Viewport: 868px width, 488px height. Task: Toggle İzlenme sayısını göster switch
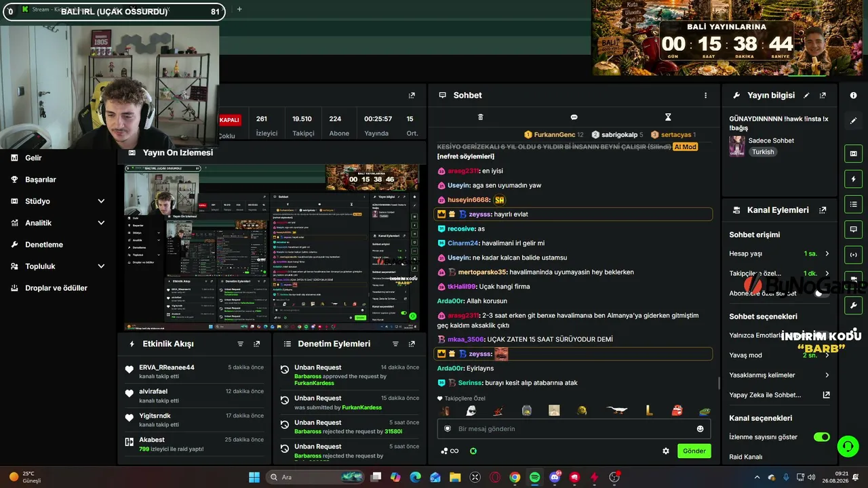pyautogui.click(x=822, y=437)
